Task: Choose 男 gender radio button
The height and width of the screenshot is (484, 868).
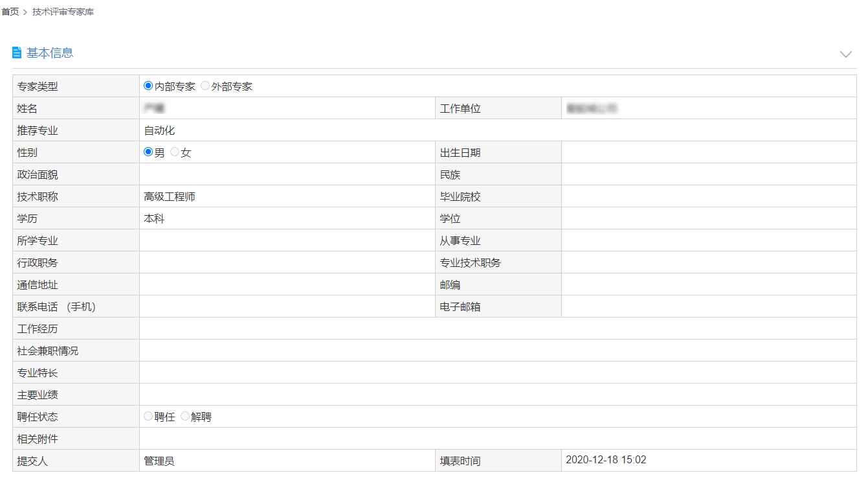Action: pyautogui.click(x=148, y=152)
